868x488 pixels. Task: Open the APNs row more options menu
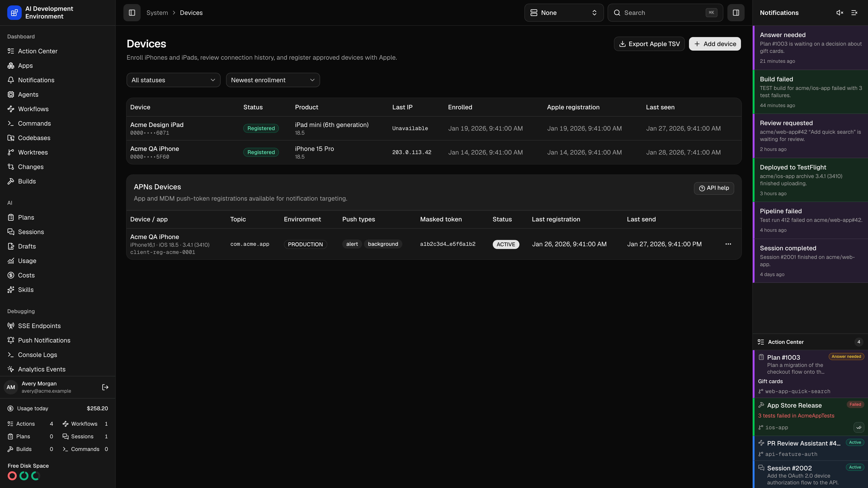click(x=728, y=244)
